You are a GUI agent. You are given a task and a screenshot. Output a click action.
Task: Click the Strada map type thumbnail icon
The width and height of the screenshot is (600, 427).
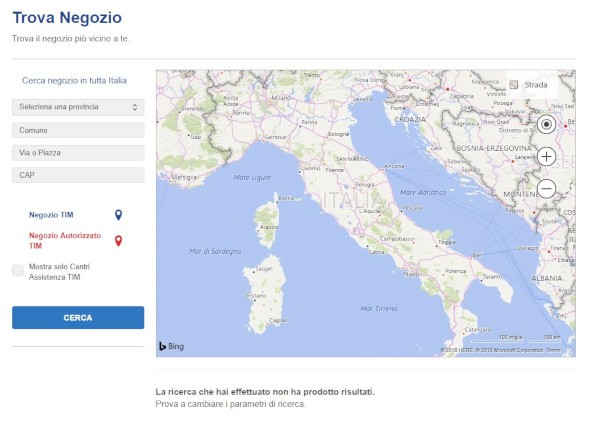click(x=514, y=85)
